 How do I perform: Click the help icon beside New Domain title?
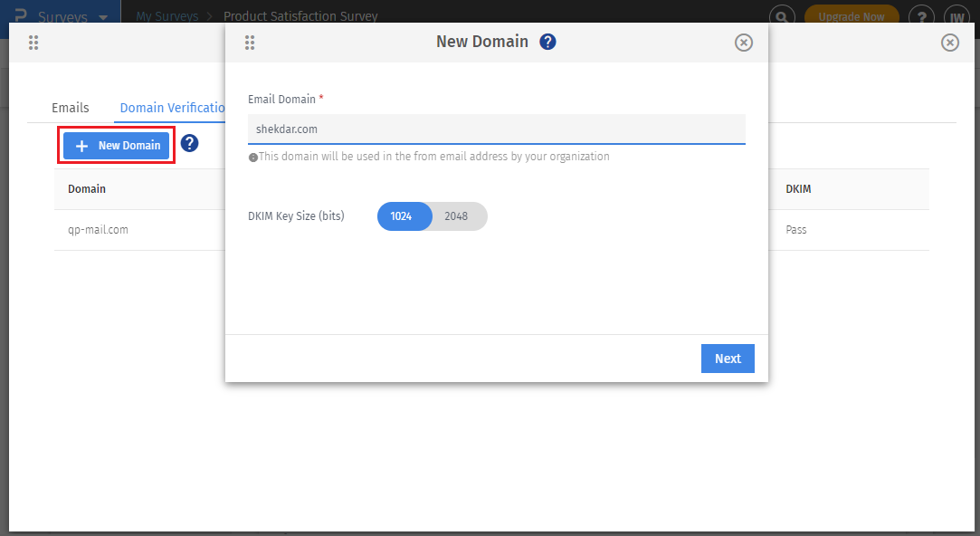click(x=547, y=42)
